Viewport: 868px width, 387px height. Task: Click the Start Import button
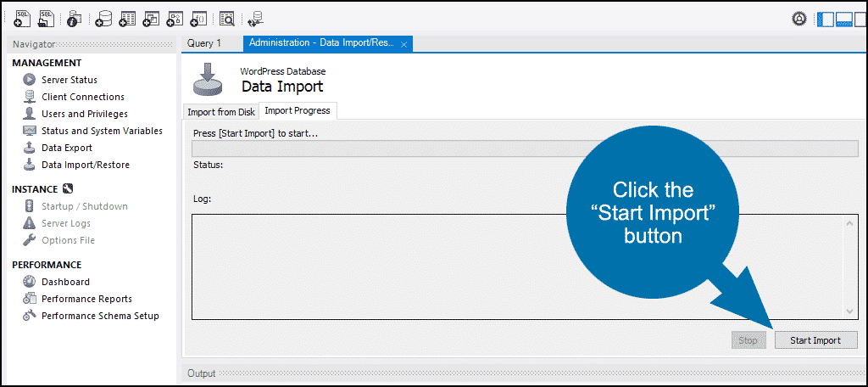point(815,340)
